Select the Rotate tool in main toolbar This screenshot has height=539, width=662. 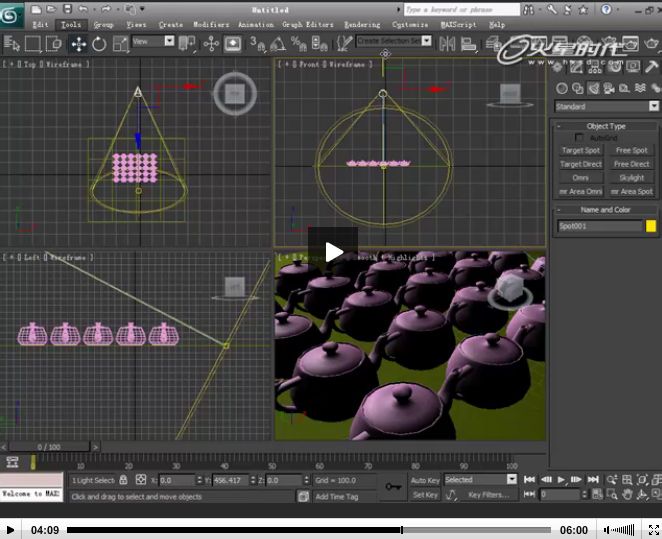pyautogui.click(x=100, y=44)
